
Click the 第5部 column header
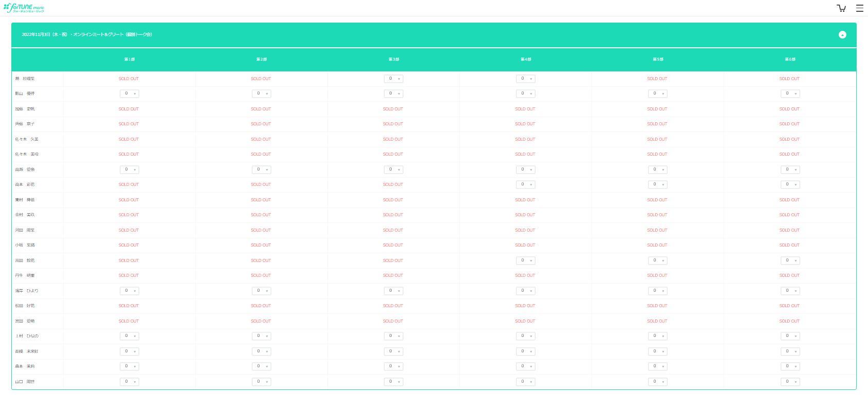[x=658, y=60]
